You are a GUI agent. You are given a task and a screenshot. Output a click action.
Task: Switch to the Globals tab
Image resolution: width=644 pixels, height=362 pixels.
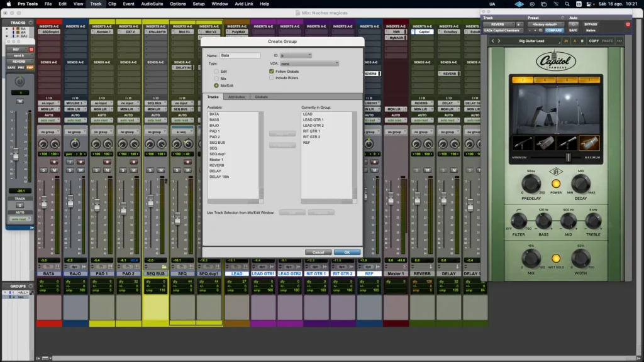click(261, 97)
